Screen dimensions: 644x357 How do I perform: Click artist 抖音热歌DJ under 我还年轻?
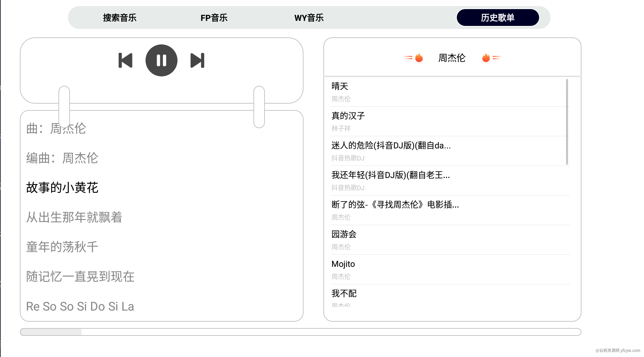[x=348, y=188]
